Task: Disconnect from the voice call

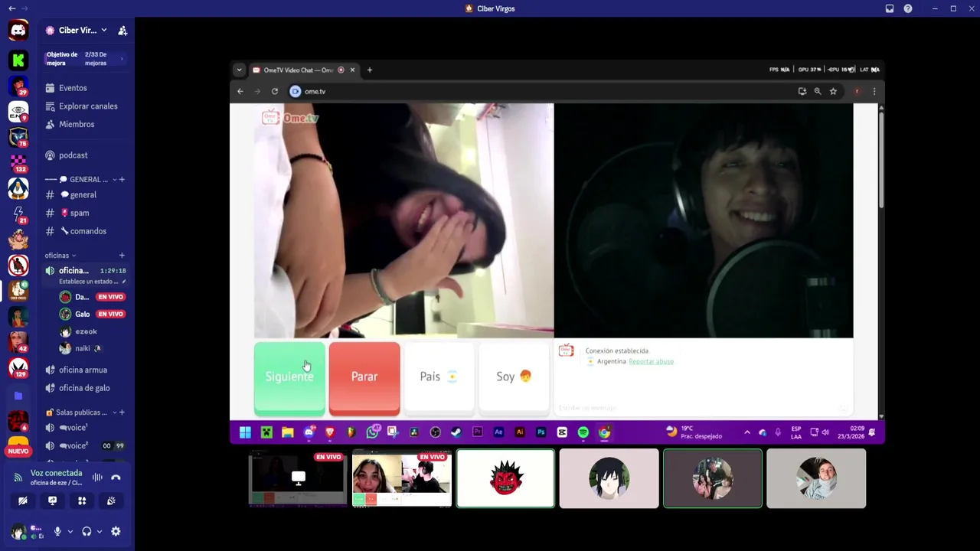Action: tap(116, 478)
